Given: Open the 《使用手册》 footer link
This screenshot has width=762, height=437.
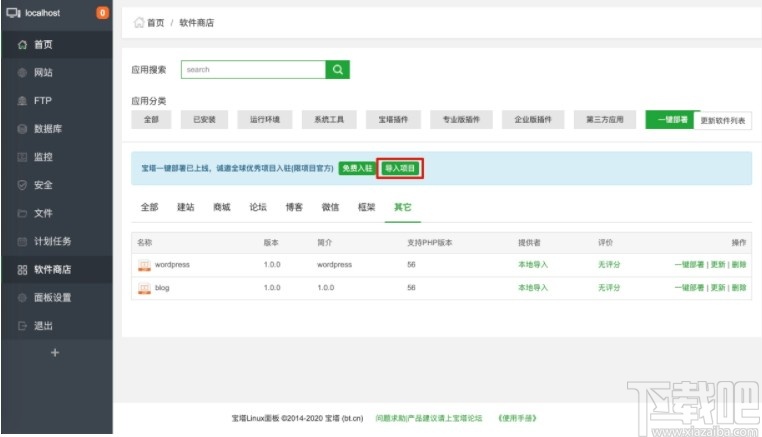Looking at the screenshot, I should 517,418.
